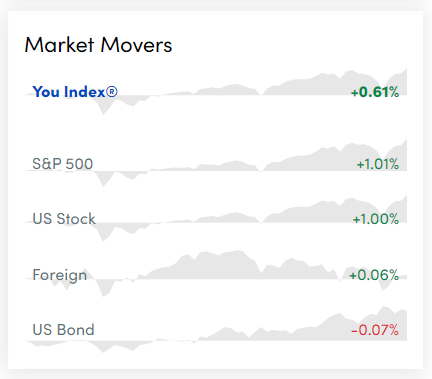Click the Foreign sparkline chart peak
The width and height of the screenshot is (432, 379).
(x=237, y=253)
